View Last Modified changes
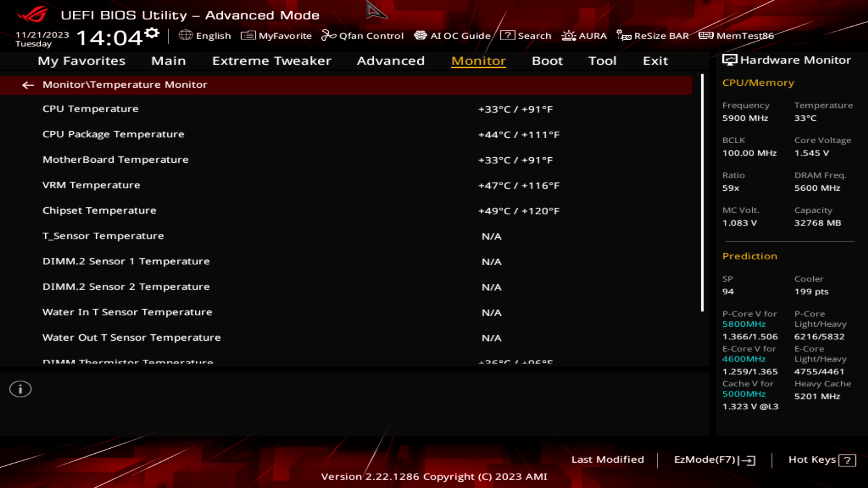 tap(608, 460)
